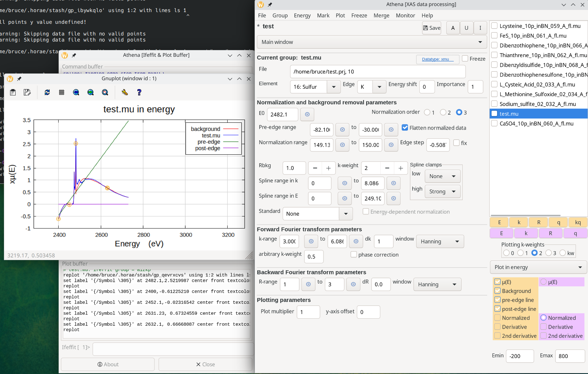Open the Element 16: Sulfur dropdown
Screen dimensions: 588x374
pyautogui.click(x=333, y=87)
